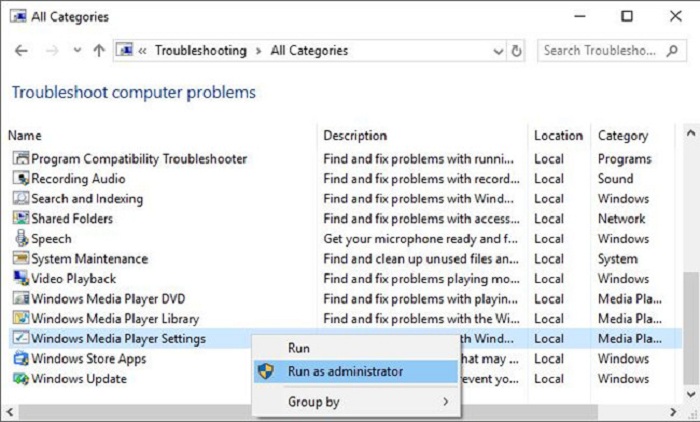Click the Windows Store Apps icon
This screenshot has height=422, width=700.
(21, 358)
